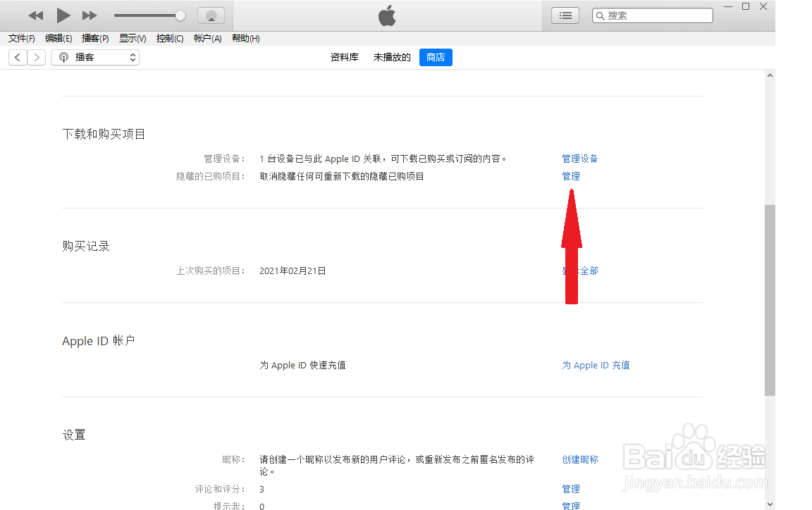Viewport: 812px width, 510px height.
Task: Minimize the iTunes window
Action: pyautogui.click(x=728, y=7)
